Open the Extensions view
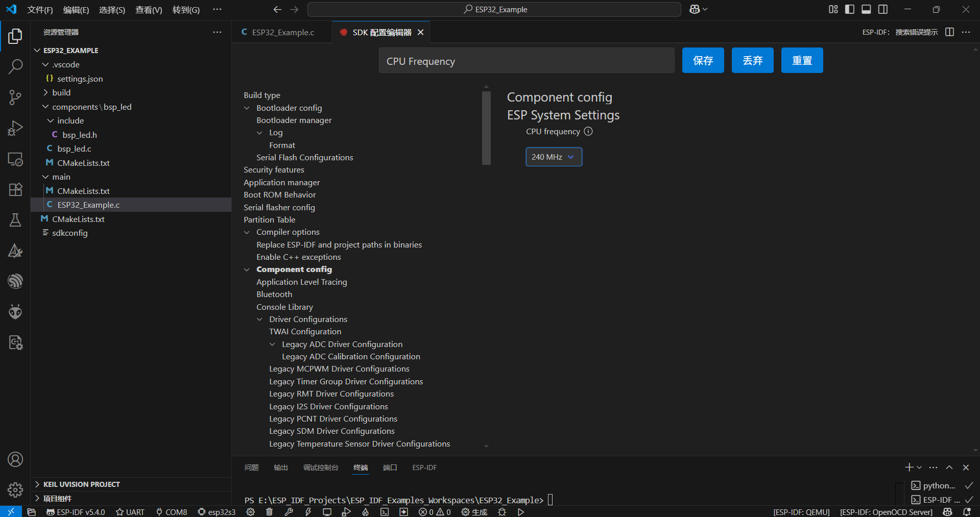980x517 pixels. pos(15,189)
